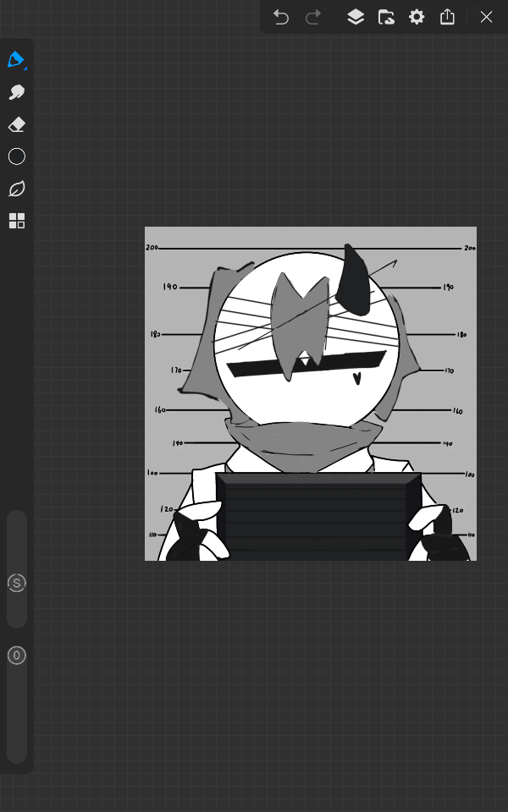The width and height of the screenshot is (508, 812).
Task: Expand brush options via the pencil's corner triangle
Action: [x=25, y=68]
